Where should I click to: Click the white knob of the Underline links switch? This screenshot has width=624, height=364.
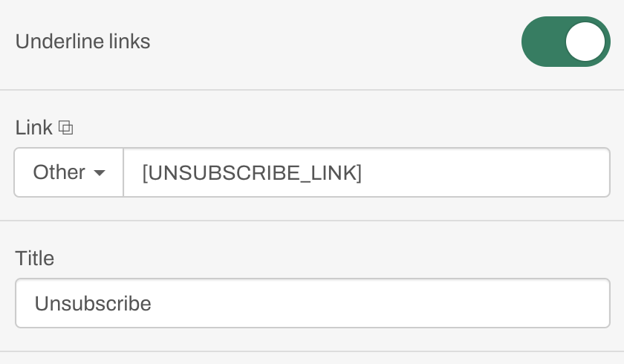coord(585,42)
